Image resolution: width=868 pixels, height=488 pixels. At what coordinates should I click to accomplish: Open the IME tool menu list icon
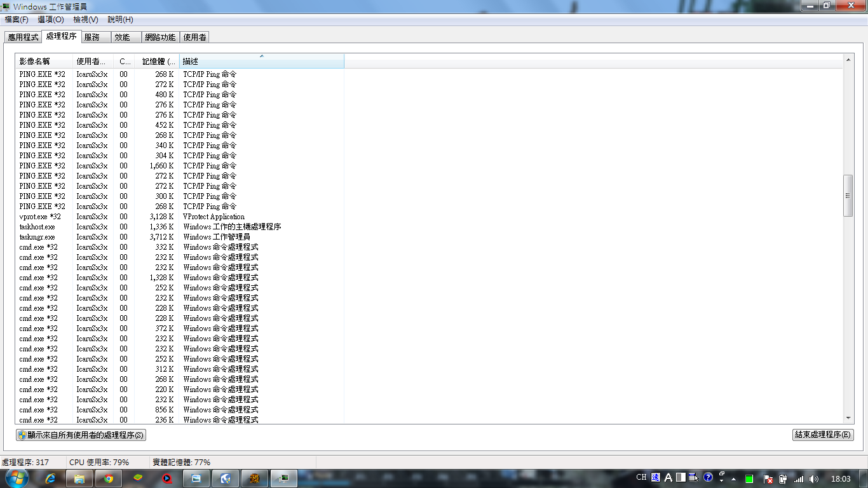pos(693,477)
